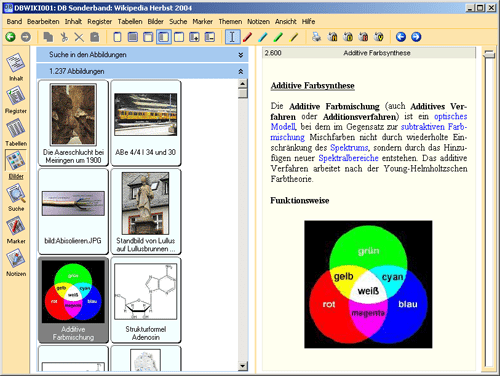Select the layout icon with minus sign
Viewport: 500px width, 376px height.
[x=210, y=37]
